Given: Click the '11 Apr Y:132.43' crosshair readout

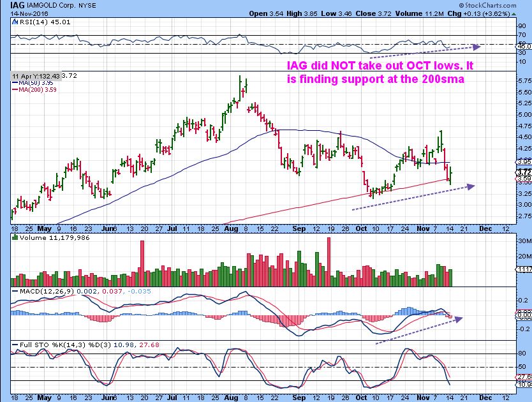Looking at the screenshot, I should click(x=36, y=76).
